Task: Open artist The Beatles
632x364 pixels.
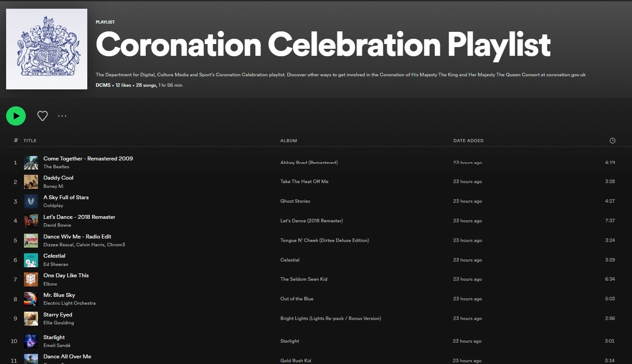Action: 56,167
